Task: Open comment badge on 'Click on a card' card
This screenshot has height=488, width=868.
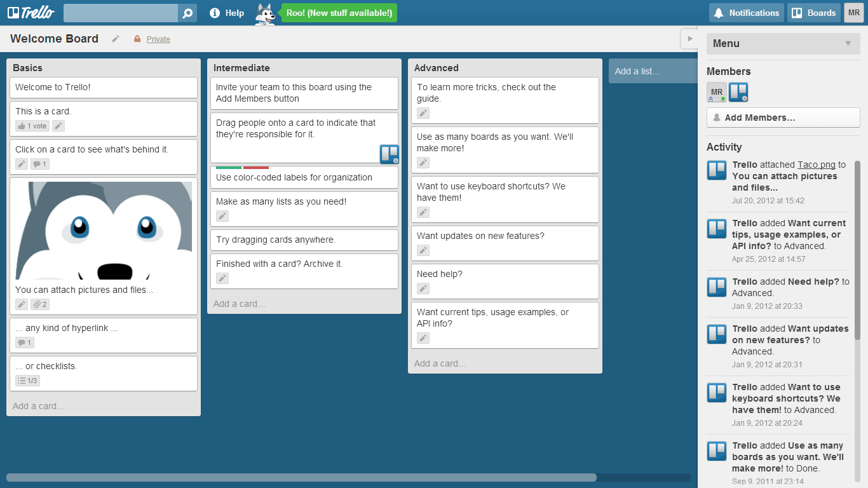Action: point(39,164)
